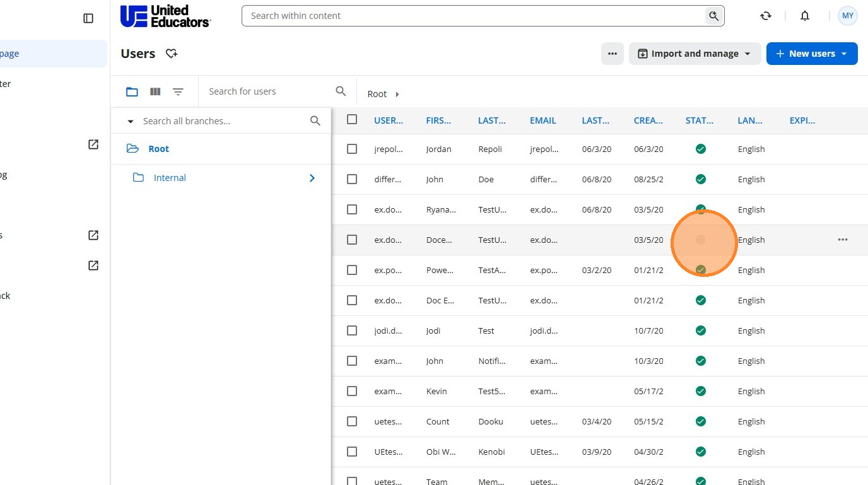Open row actions for Doce TestU user
The image size is (868, 485).
click(843, 240)
